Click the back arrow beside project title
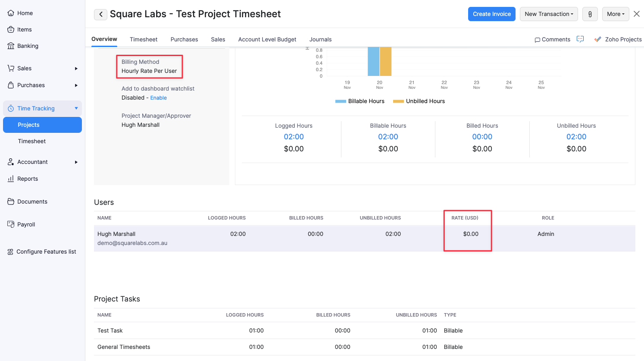 coord(101,14)
